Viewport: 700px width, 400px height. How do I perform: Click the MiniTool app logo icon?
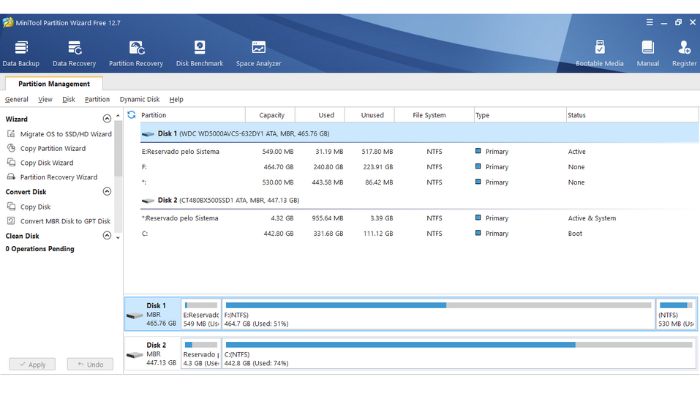point(8,22)
